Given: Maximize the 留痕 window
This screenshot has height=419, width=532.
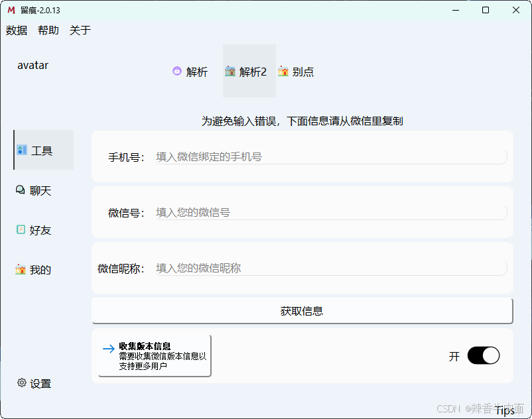Looking at the screenshot, I should [486, 10].
